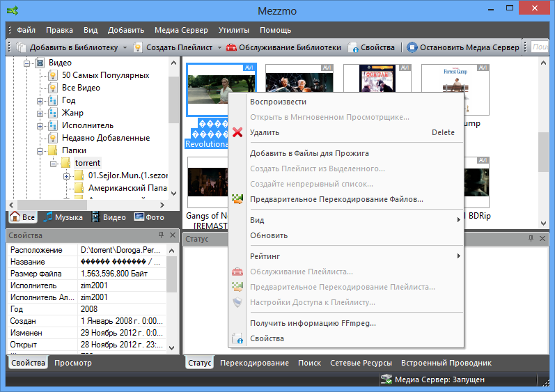The height and width of the screenshot is (392, 555).
Task: Switch to the Музыка library tab
Action: 63,217
